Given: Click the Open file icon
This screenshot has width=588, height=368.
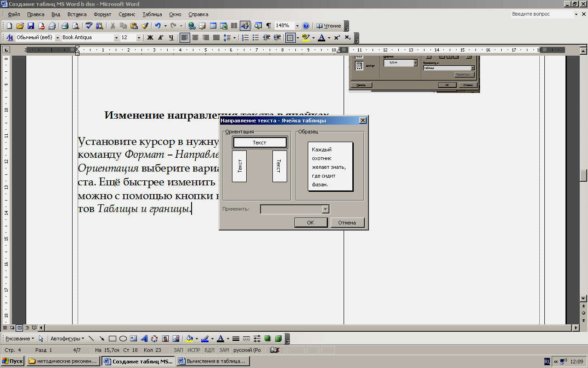Looking at the screenshot, I should [x=20, y=26].
